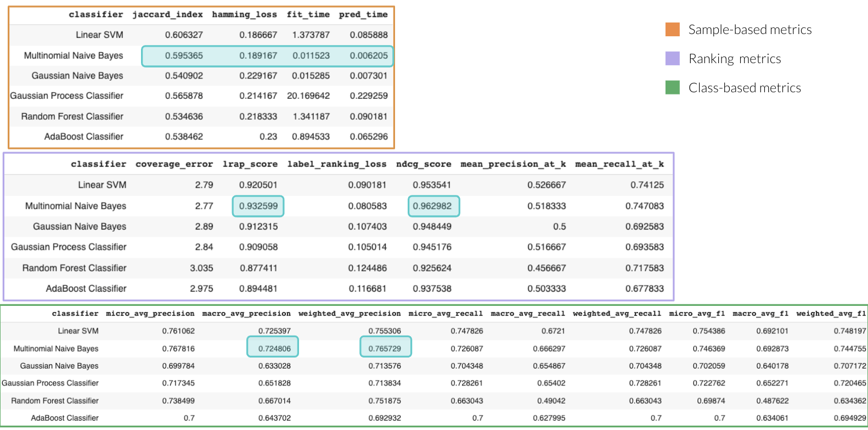Click the purple Ranking metrics legend swatch
This screenshot has height=430, width=868.
672,59
